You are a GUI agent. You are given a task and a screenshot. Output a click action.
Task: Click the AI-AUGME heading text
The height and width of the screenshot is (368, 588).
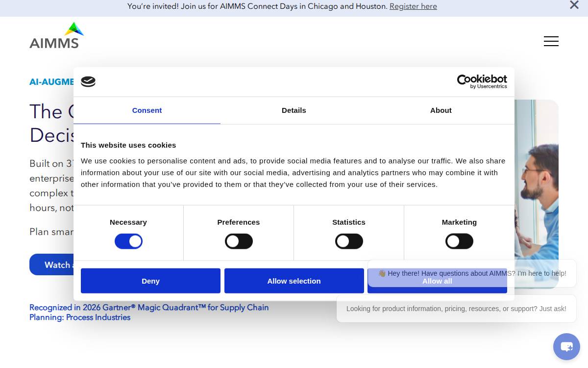(51, 82)
